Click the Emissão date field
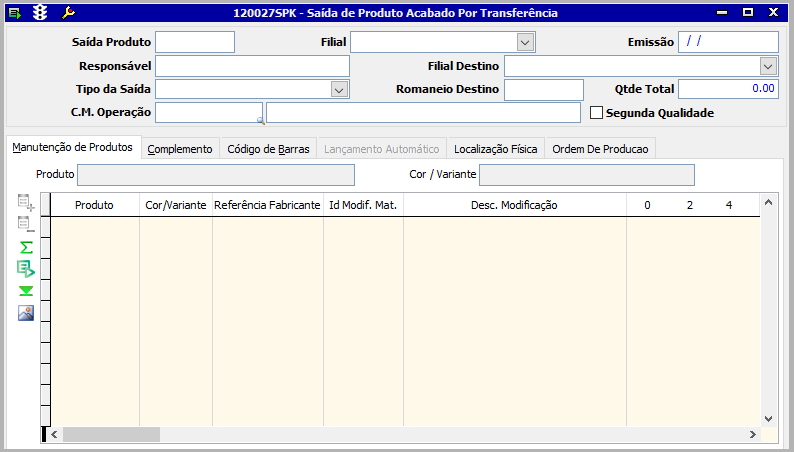This screenshot has width=794, height=452. (728, 42)
